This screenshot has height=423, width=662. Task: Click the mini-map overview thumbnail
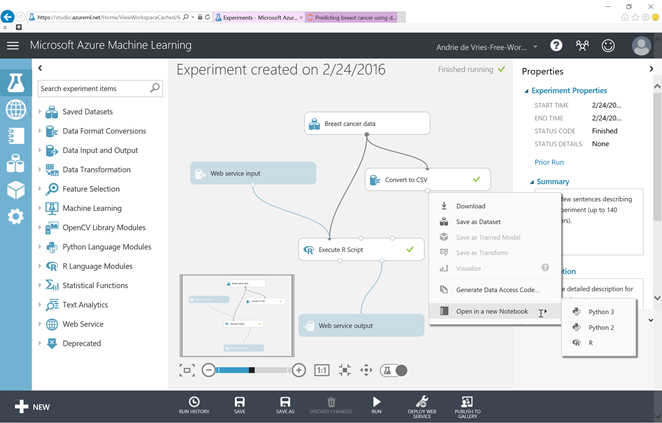pyautogui.click(x=237, y=315)
